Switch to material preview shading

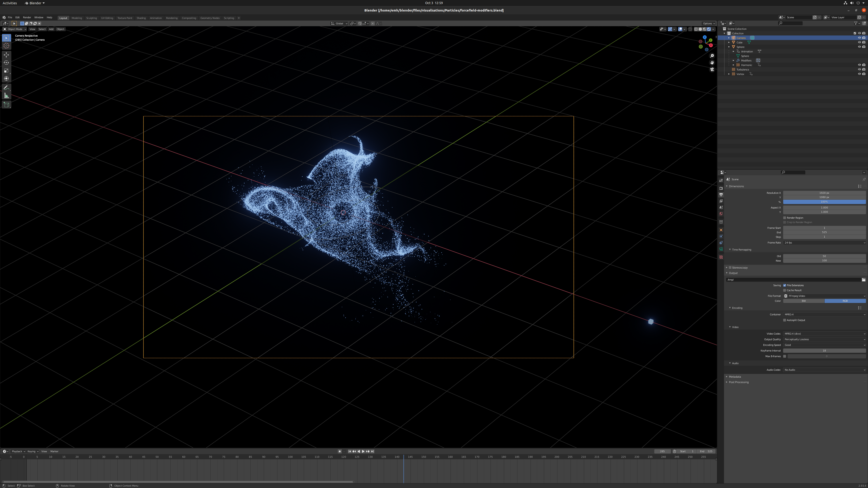pyautogui.click(x=705, y=29)
